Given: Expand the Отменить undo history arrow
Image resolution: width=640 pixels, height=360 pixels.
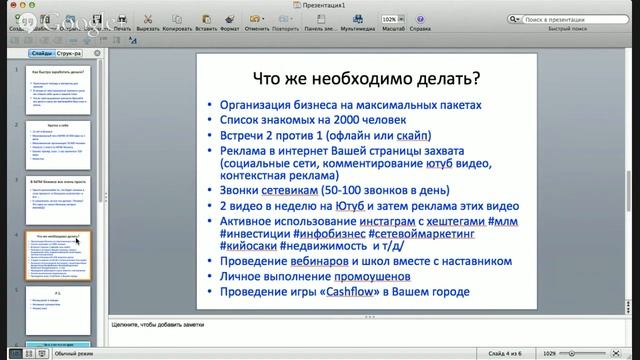Looking at the screenshot, I should 263,19.
